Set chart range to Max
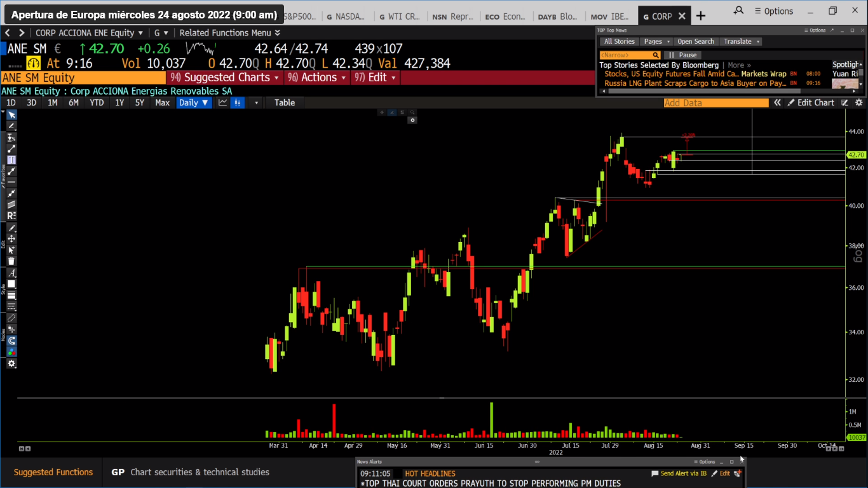This screenshot has height=488, width=868. pyautogui.click(x=163, y=102)
